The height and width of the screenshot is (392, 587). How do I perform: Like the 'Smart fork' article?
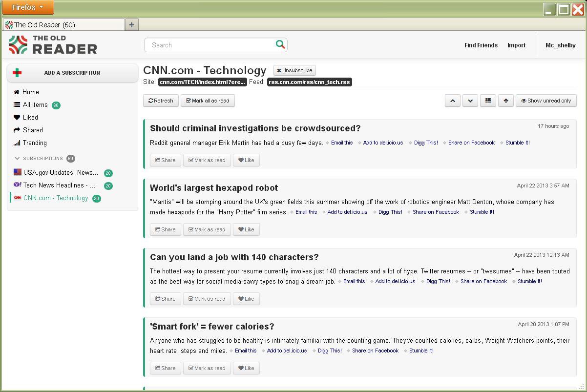tap(246, 368)
